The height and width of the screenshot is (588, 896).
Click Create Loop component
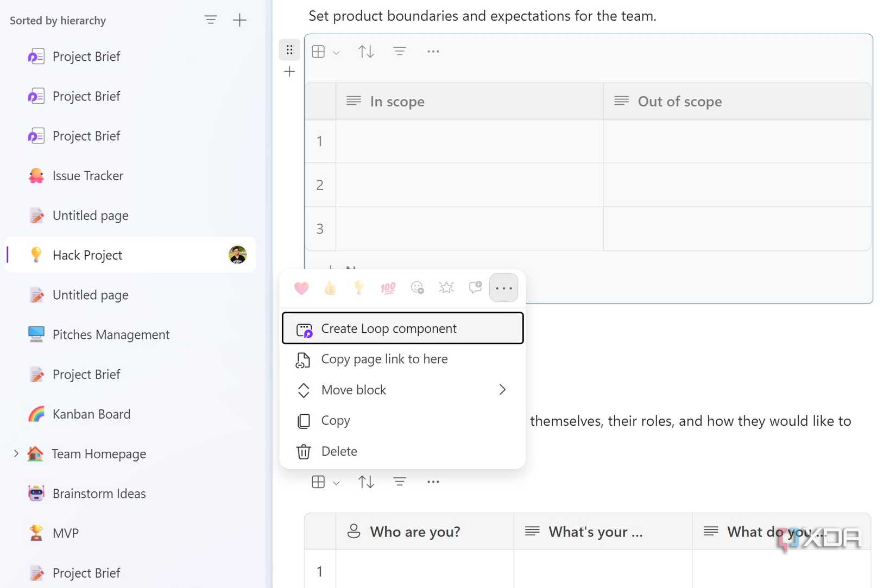(389, 328)
